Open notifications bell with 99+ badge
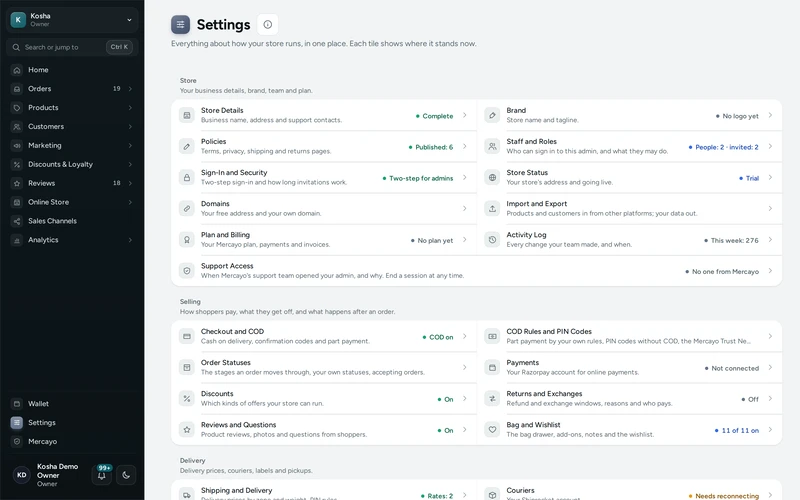The height and width of the screenshot is (500, 800). click(102, 475)
